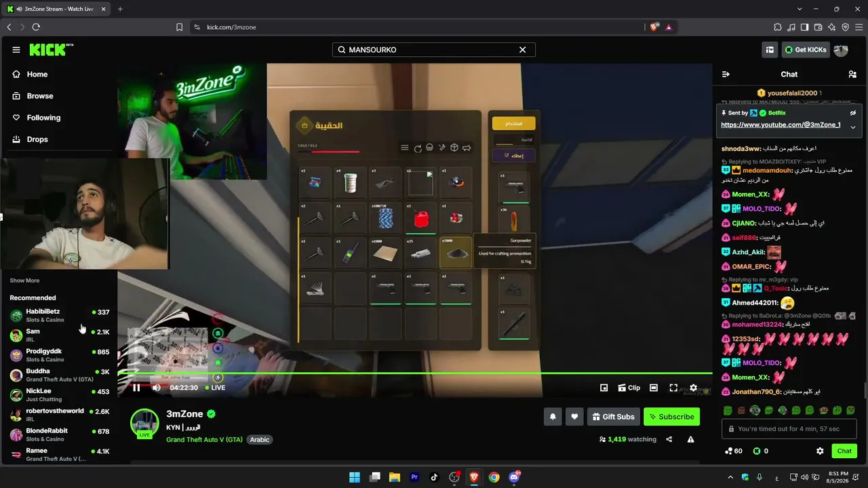Open the 3mZone channel avatar

(144, 424)
